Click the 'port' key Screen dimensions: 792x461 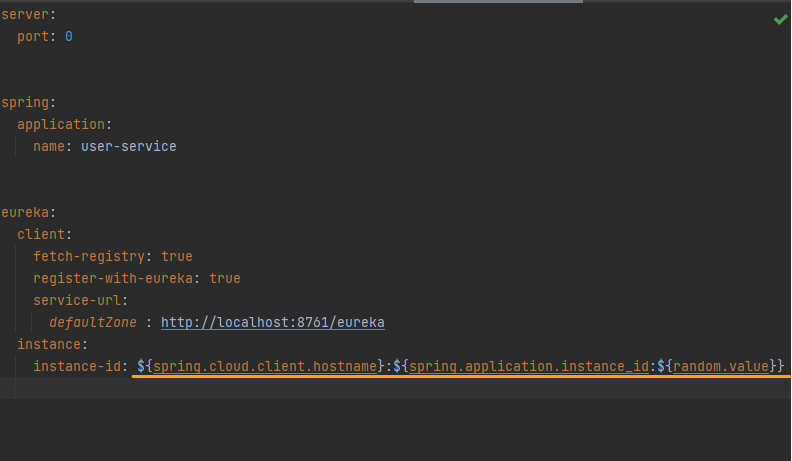[x=33, y=36]
